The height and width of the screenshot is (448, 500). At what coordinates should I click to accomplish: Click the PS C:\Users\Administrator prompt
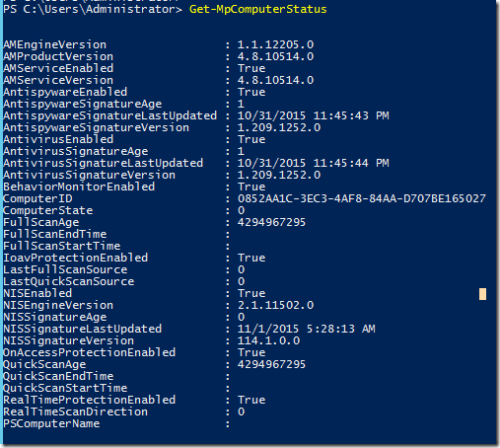[x=93, y=9]
